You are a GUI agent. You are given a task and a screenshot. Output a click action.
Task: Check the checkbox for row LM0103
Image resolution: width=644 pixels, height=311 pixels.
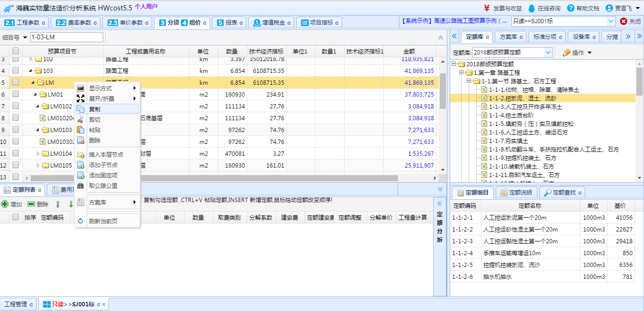click(x=16, y=130)
